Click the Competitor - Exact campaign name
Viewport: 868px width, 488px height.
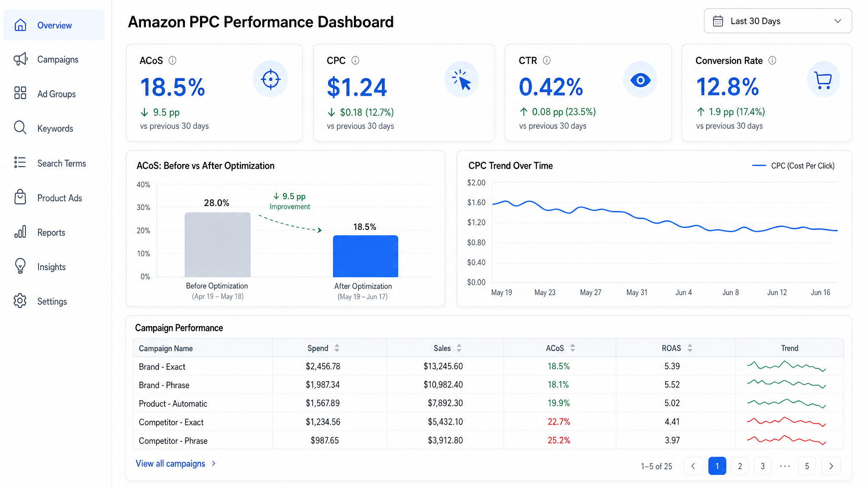point(171,422)
